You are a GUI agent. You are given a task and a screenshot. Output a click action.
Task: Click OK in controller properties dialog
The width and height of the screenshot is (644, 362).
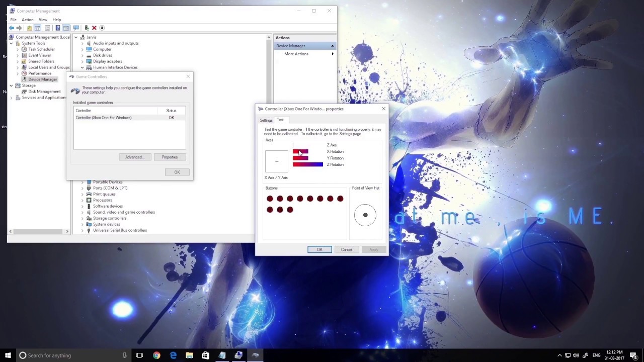click(x=319, y=249)
